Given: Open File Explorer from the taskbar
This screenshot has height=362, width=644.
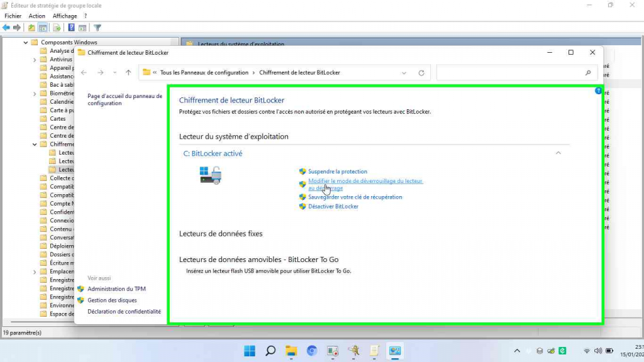Looking at the screenshot, I should click(291, 351).
